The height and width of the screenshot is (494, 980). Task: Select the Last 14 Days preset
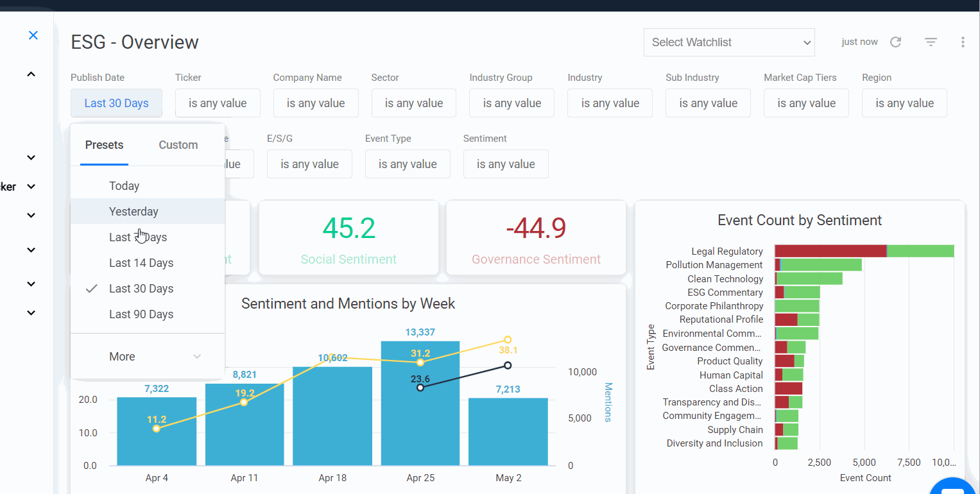141,263
